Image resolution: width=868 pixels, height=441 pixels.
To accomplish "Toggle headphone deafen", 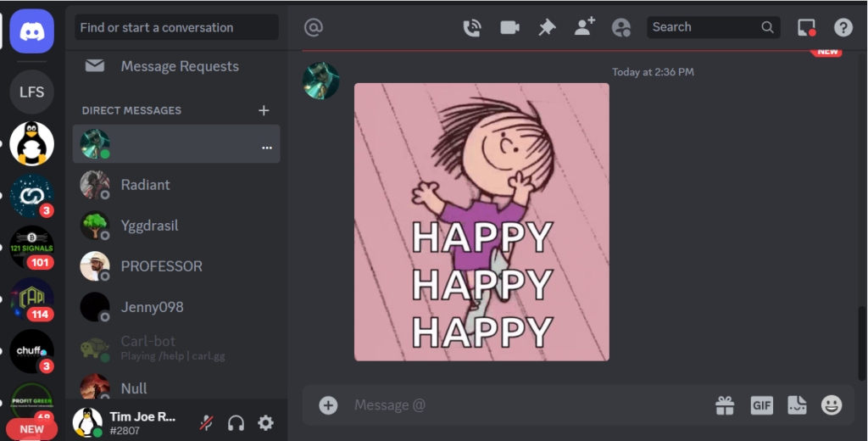I will coord(236,423).
